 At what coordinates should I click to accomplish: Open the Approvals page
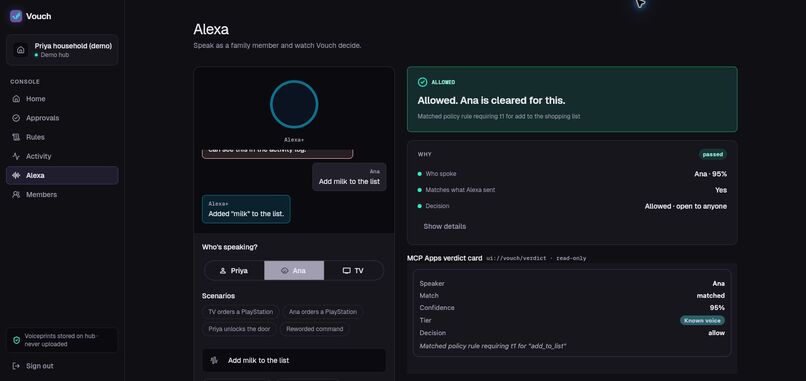point(62,118)
